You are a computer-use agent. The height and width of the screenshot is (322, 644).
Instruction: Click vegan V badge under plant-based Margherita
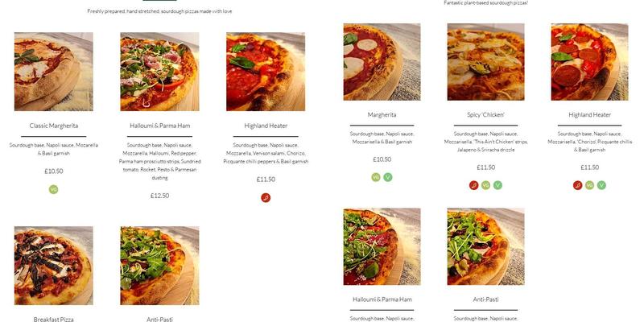[x=388, y=177]
